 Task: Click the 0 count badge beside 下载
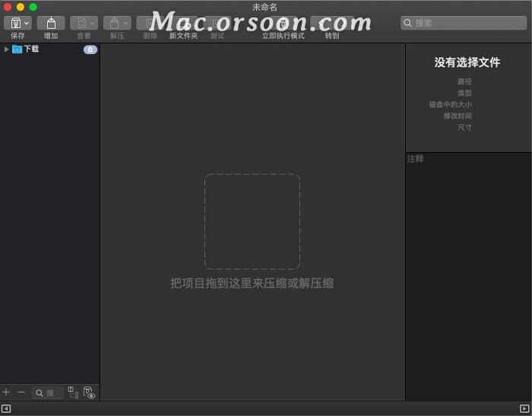pos(90,49)
